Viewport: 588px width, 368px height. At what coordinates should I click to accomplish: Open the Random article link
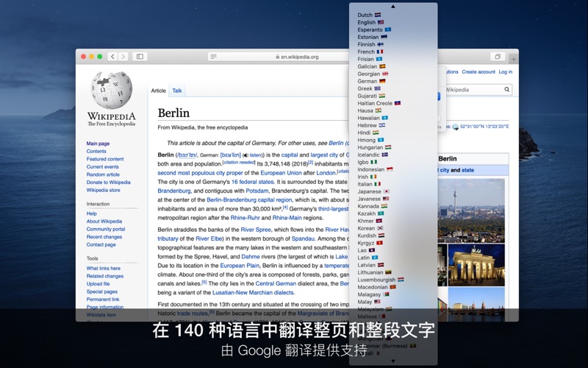[x=103, y=174]
